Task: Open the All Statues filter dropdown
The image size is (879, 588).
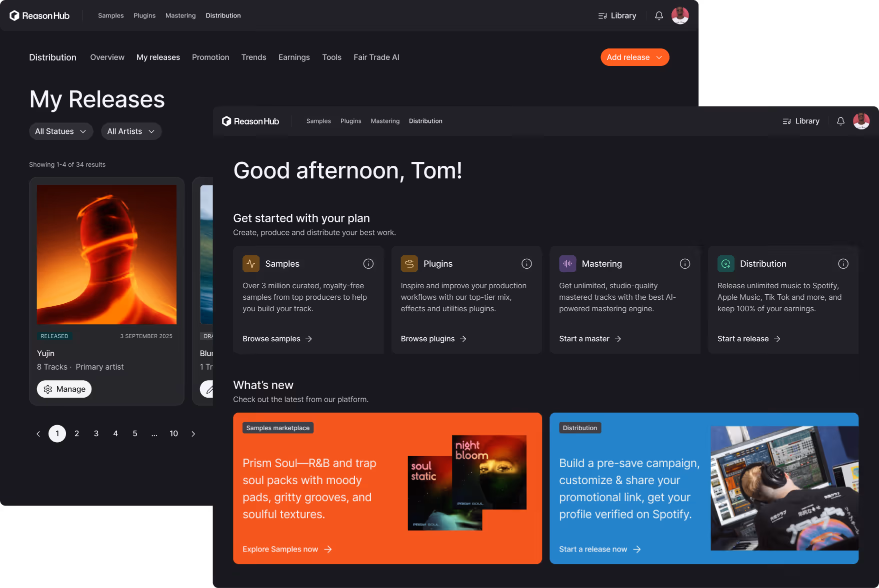Action: [61, 131]
